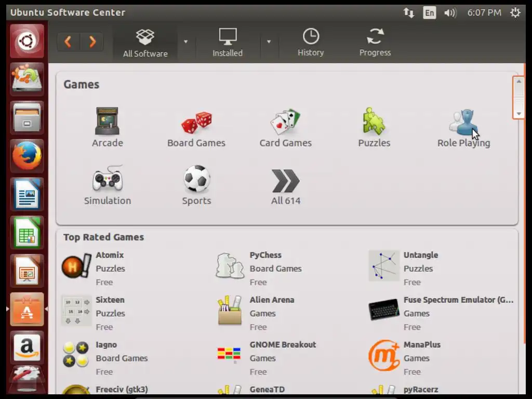Open the Untangle game icon

384,265
